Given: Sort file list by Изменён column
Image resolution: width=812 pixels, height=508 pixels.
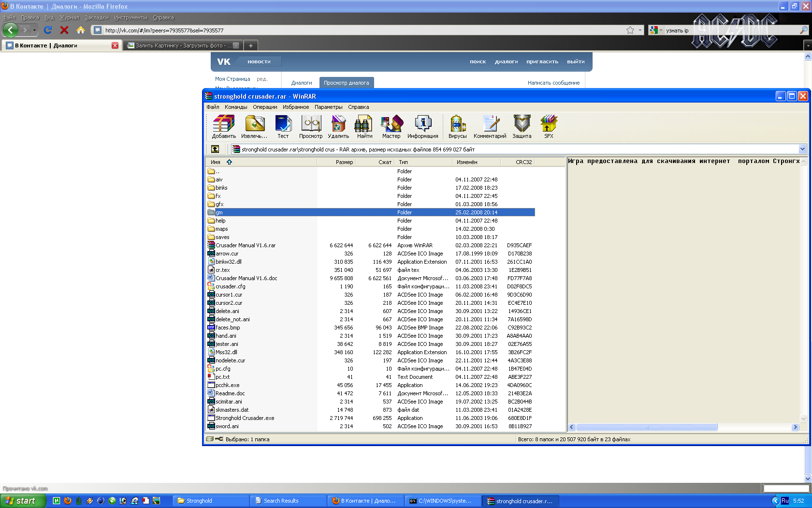Looking at the screenshot, I should coord(476,162).
